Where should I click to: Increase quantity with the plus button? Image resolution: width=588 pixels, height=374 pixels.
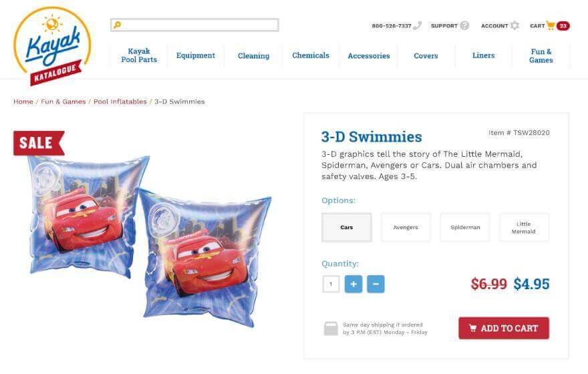pyautogui.click(x=353, y=284)
